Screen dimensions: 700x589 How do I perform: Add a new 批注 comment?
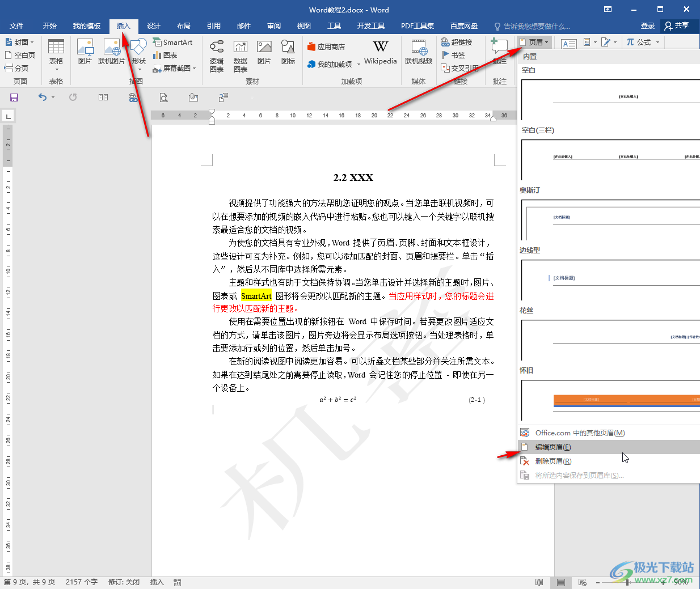click(x=499, y=52)
